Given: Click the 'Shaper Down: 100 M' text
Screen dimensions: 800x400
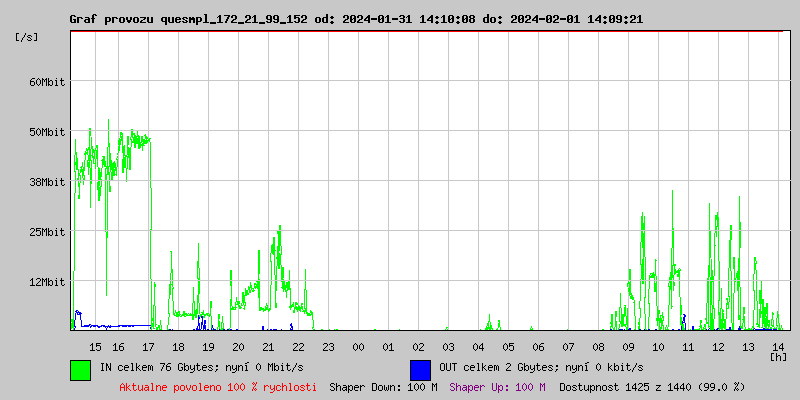Looking at the screenshot, I should pyautogui.click(x=383, y=386).
